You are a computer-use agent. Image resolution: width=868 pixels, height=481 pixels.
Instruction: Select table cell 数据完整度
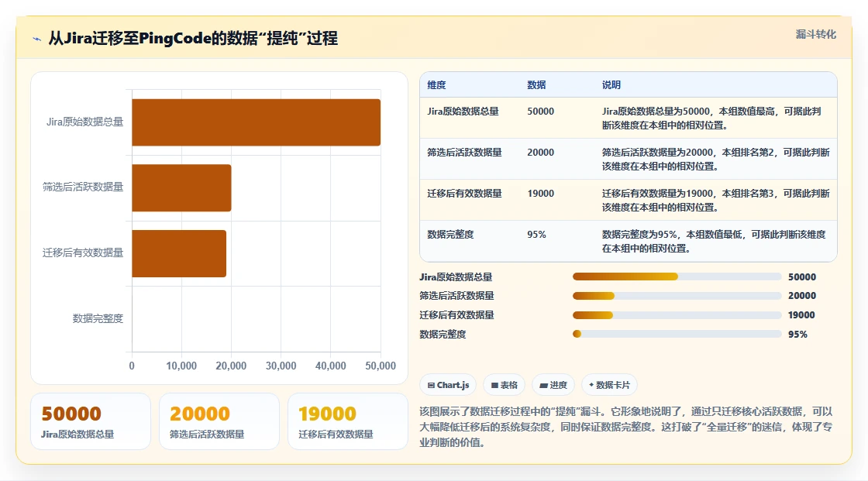coord(450,235)
